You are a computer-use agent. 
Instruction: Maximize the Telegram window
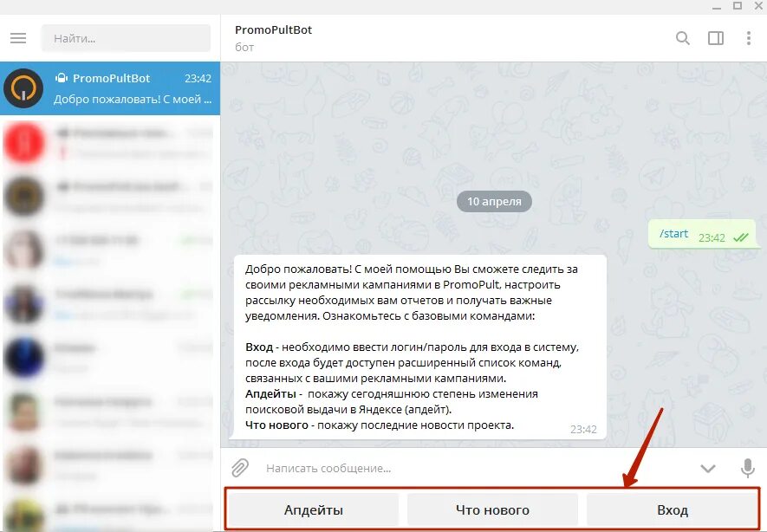(738, 5)
